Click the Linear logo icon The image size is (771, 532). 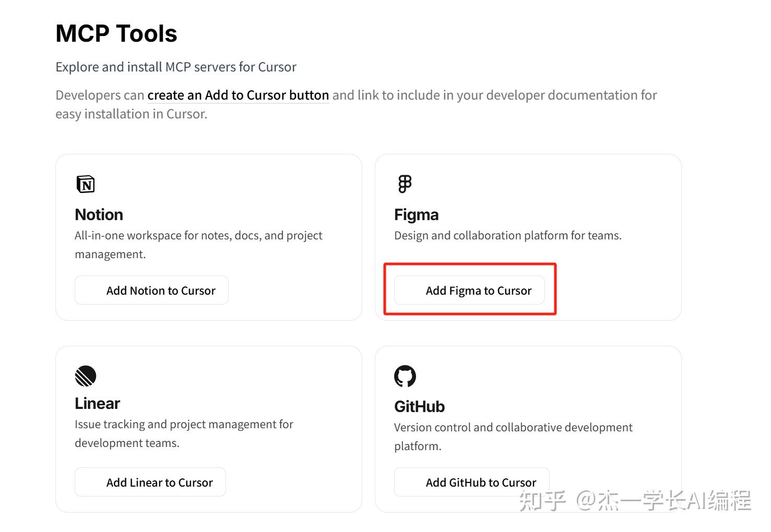[x=86, y=376]
